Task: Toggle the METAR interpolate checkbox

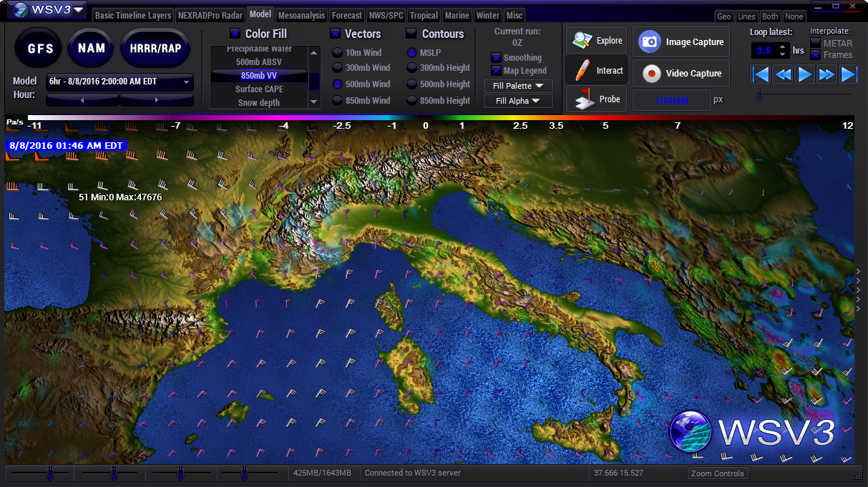Action: point(816,43)
